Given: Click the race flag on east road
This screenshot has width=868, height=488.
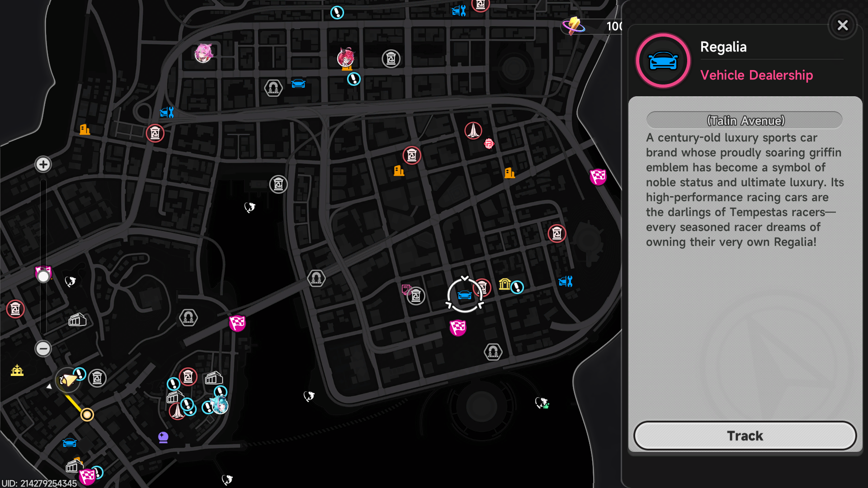Looking at the screenshot, I should 598,177.
